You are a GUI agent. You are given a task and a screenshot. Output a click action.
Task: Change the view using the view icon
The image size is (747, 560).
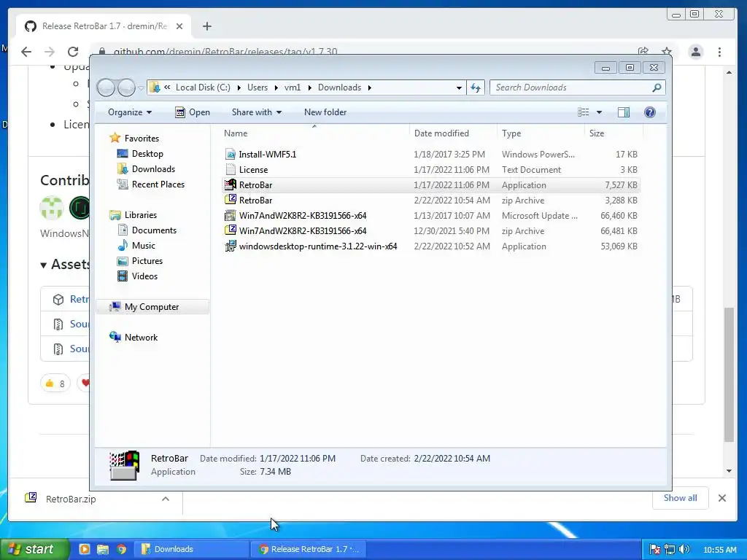point(583,112)
